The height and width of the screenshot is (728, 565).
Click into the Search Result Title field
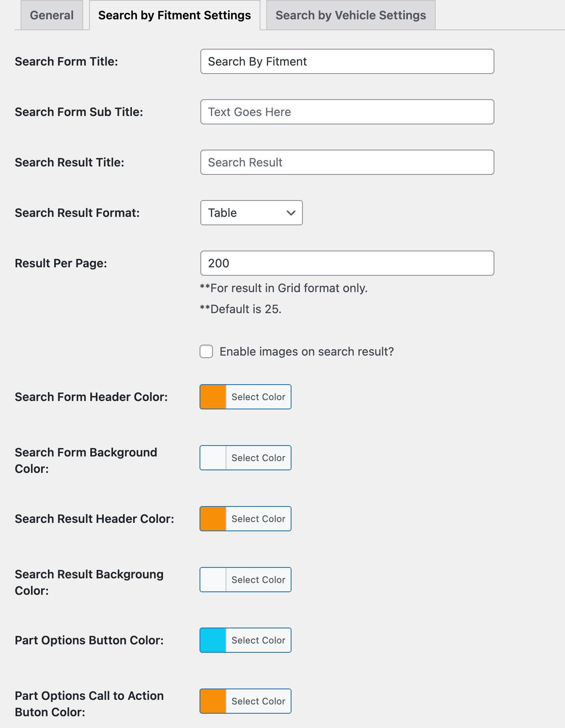tap(347, 162)
